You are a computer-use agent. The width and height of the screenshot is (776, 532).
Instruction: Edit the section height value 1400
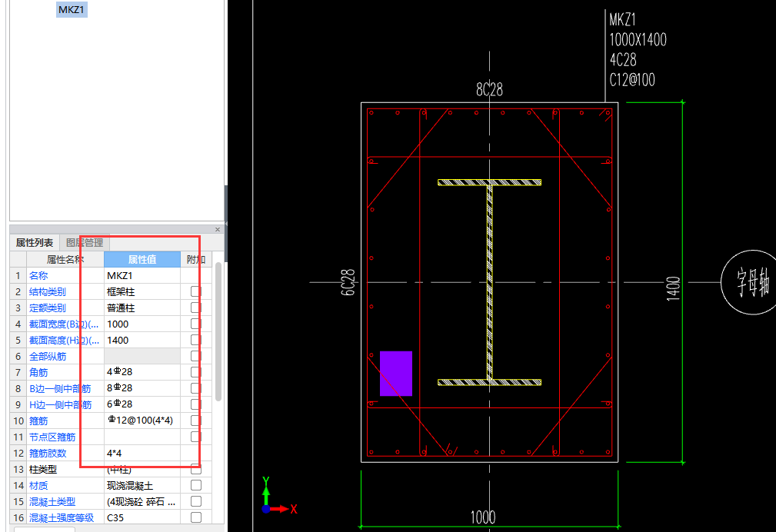(x=142, y=340)
